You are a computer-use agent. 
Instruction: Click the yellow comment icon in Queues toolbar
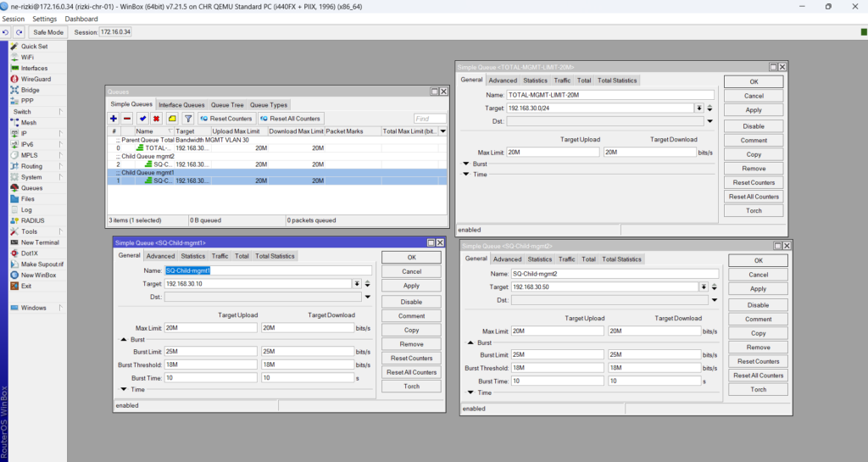(x=172, y=119)
